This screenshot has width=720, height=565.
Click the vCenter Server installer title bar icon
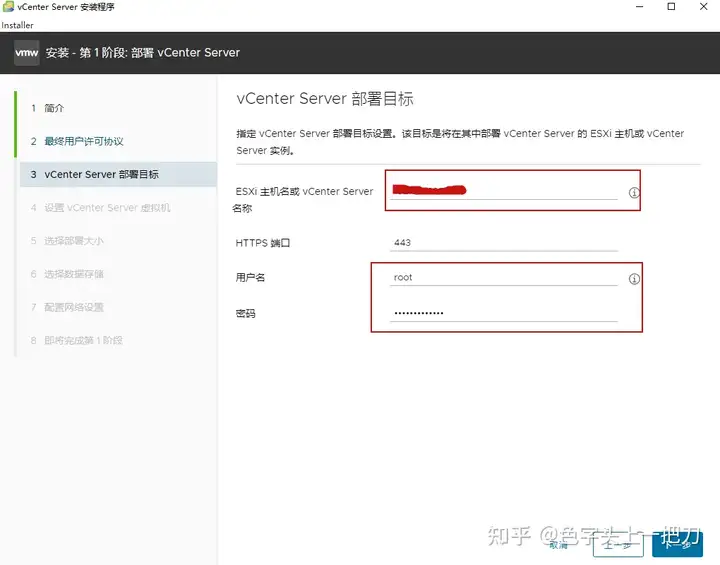[8, 6]
